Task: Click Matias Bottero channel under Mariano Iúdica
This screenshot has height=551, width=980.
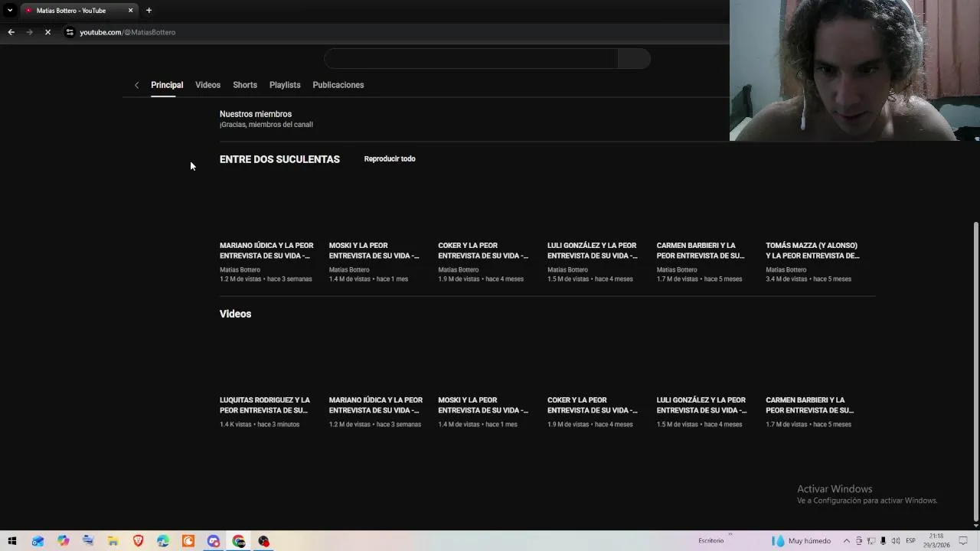Action: [x=240, y=270]
